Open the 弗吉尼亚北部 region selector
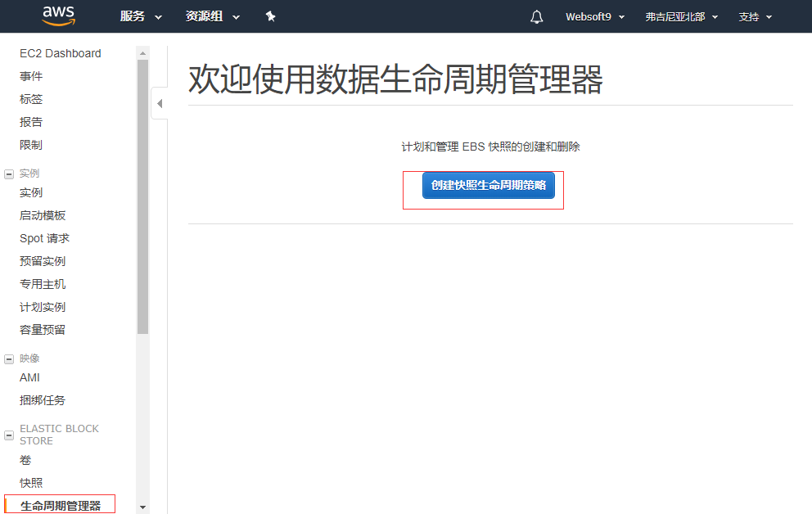This screenshot has width=812, height=514. [x=681, y=16]
